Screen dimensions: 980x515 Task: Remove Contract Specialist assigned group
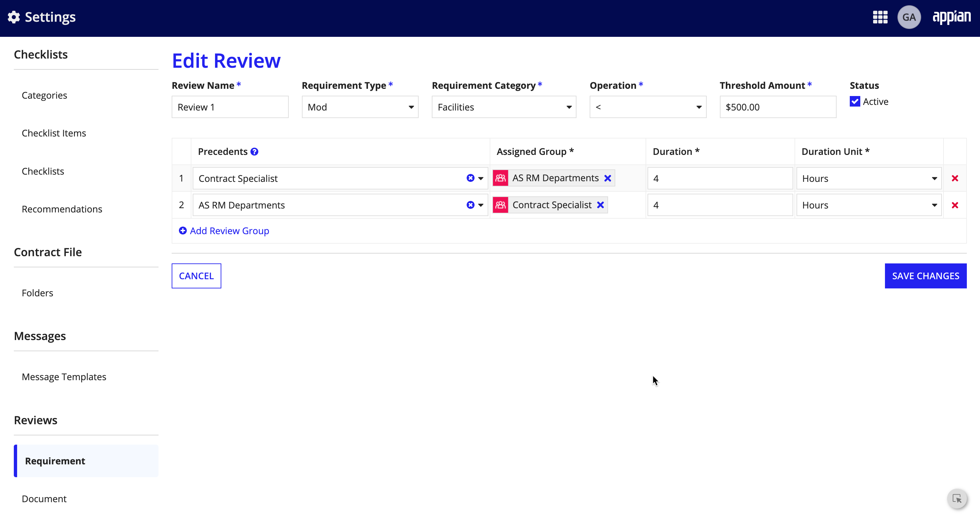pyautogui.click(x=600, y=205)
